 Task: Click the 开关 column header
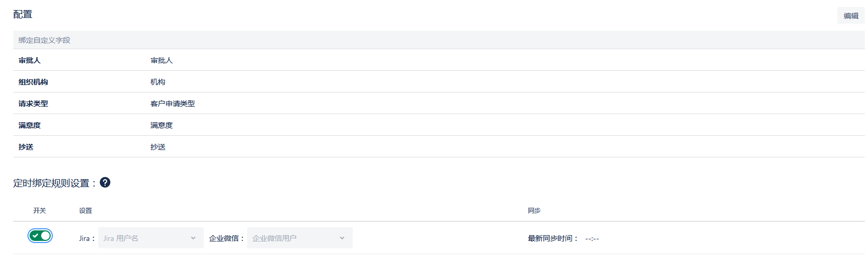[40, 211]
